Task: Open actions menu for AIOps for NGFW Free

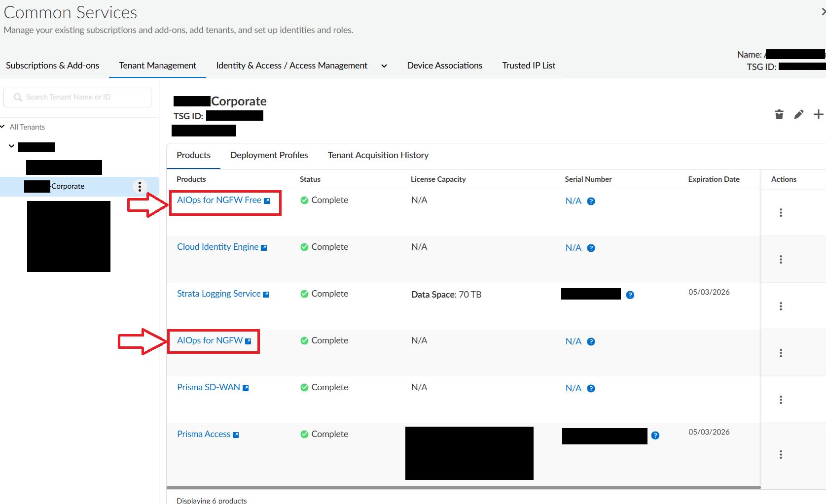Action: (x=781, y=212)
